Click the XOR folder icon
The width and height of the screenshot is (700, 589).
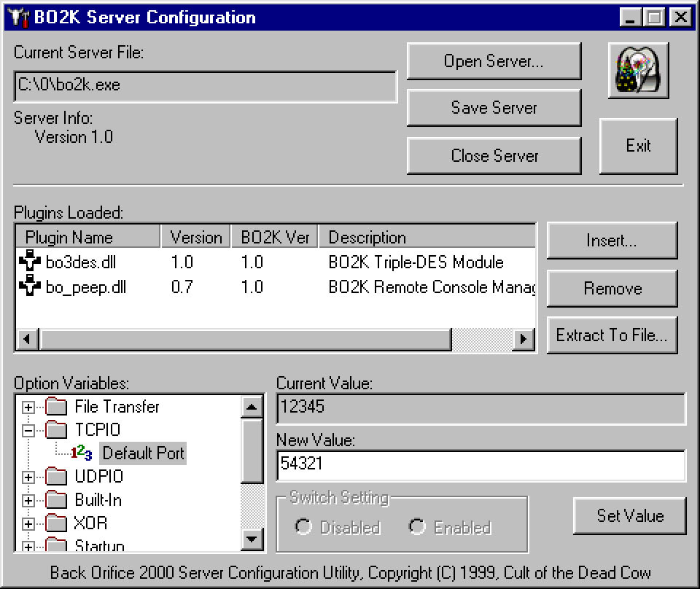[56, 523]
